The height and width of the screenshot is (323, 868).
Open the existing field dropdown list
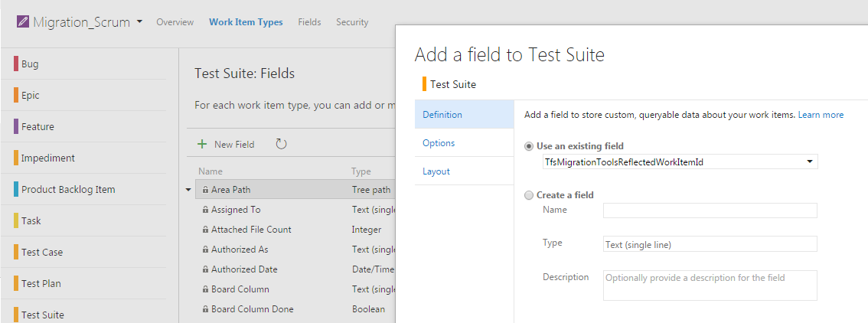point(810,162)
